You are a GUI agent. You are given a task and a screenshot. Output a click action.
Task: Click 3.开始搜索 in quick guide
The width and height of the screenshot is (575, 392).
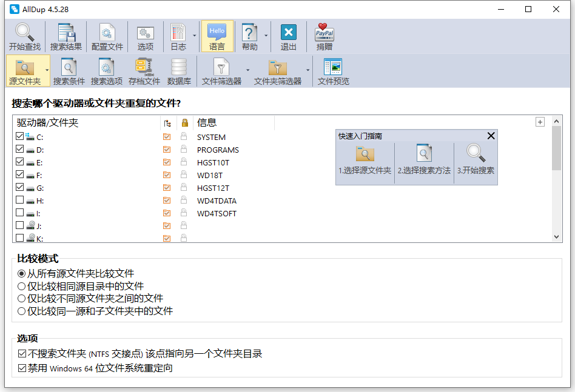(x=476, y=161)
